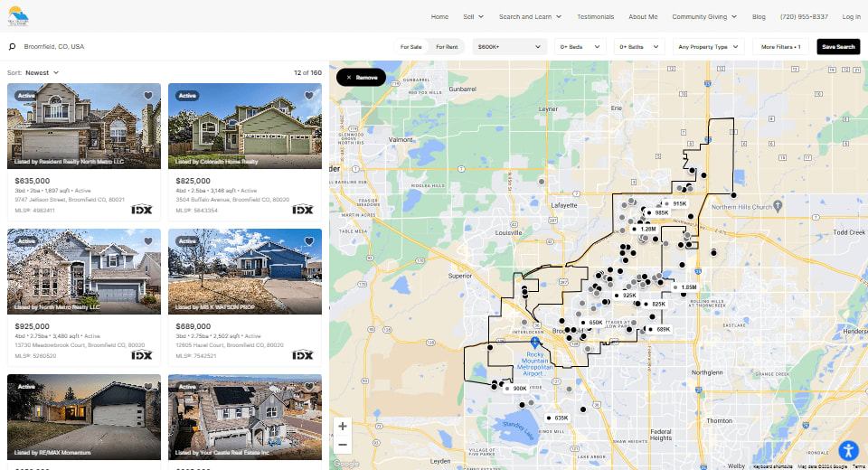868x470 pixels.
Task: Open map Keyboard shortcuts link
Action: pyautogui.click(x=773, y=466)
